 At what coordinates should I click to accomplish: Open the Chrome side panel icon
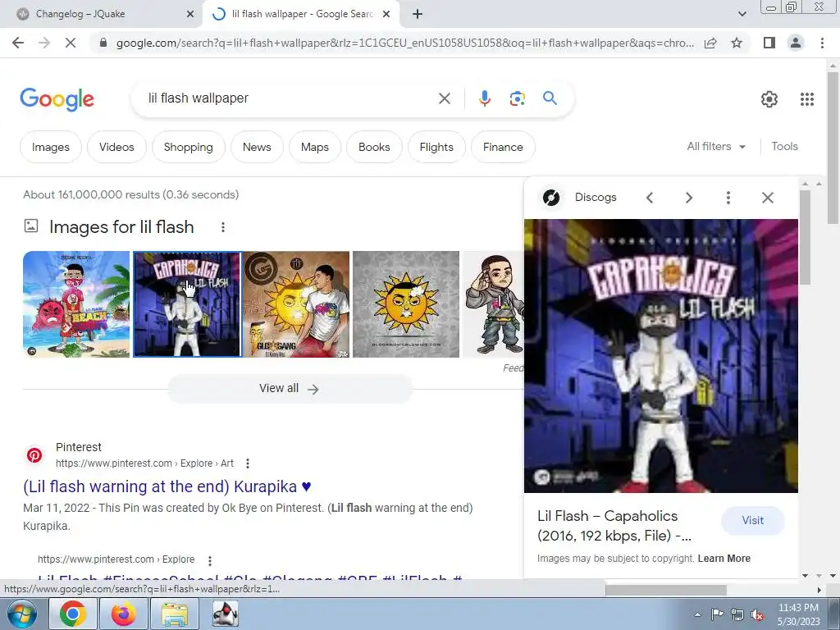click(x=769, y=43)
